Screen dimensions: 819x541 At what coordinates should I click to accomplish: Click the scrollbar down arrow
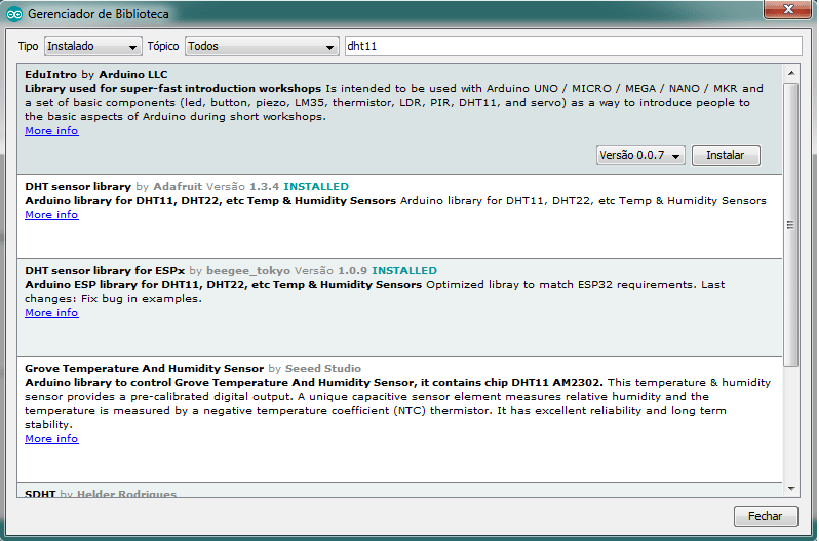coord(791,489)
